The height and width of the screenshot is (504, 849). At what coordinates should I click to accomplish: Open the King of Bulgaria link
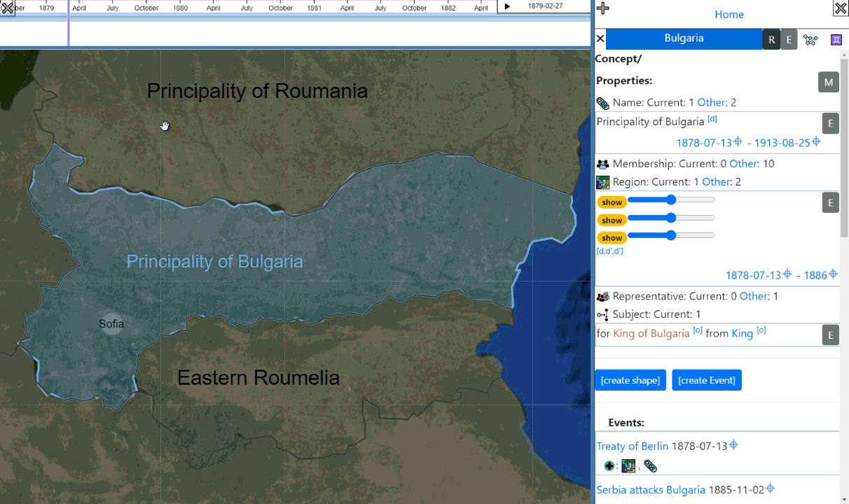pos(651,333)
